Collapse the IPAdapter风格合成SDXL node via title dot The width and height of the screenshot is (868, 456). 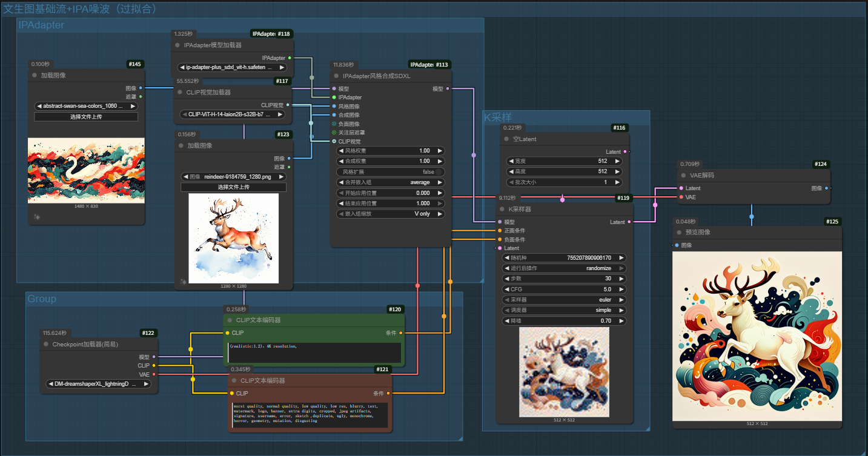coord(336,76)
